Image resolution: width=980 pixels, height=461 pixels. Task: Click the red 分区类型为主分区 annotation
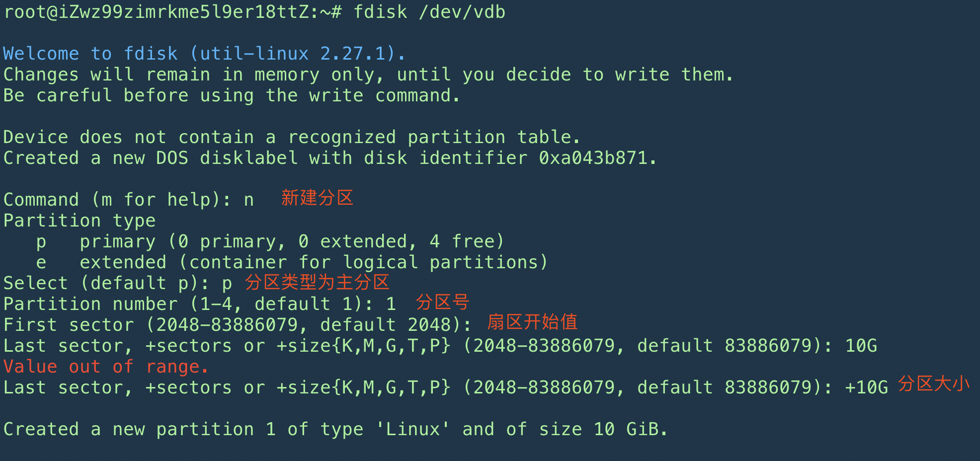317,282
